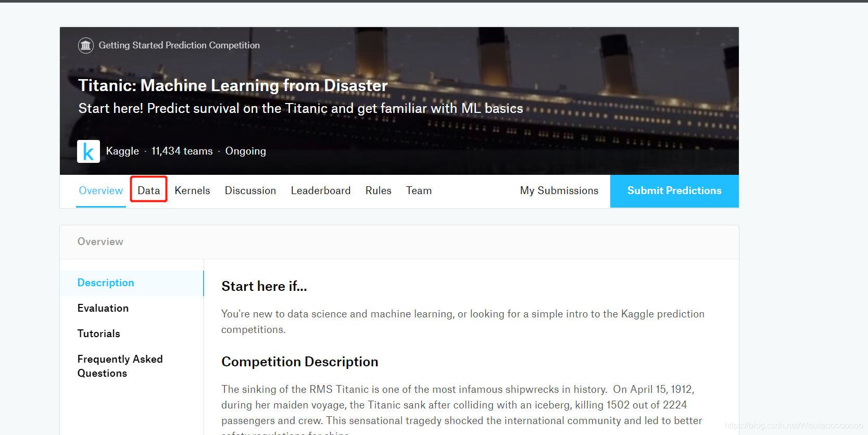View the Leaderboard tab
868x435 pixels.
(321, 190)
